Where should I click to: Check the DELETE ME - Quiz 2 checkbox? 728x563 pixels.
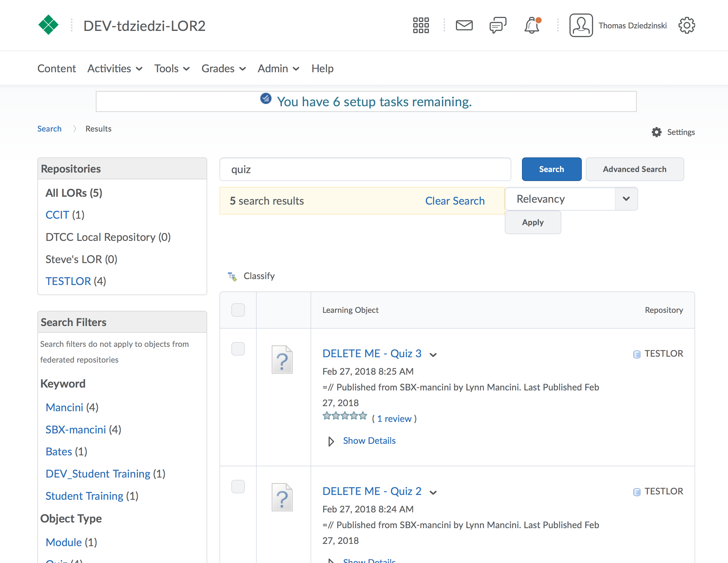(x=238, y=486)
